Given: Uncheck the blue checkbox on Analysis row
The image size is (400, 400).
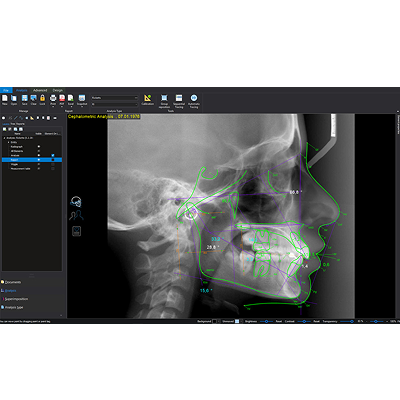Looking at the screenshot, I should [53, 155].
